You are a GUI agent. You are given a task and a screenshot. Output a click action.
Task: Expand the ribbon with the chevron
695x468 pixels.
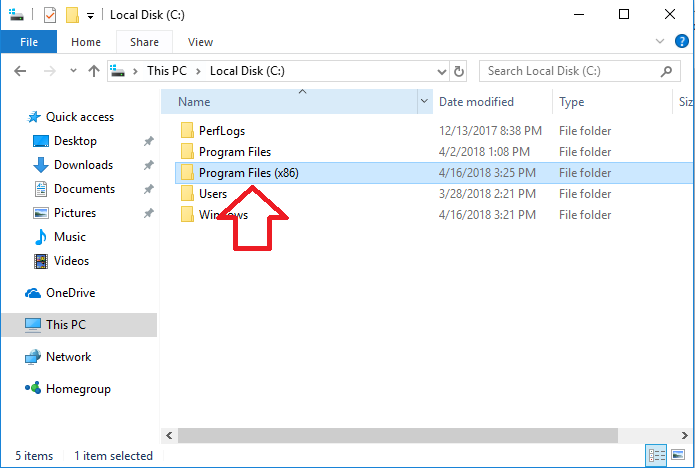pyautogui.click(x=660, y=41)
